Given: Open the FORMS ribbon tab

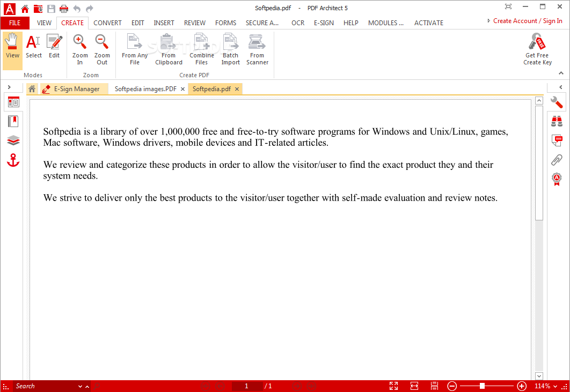Looking at the screenshot, I should (225, 23).
